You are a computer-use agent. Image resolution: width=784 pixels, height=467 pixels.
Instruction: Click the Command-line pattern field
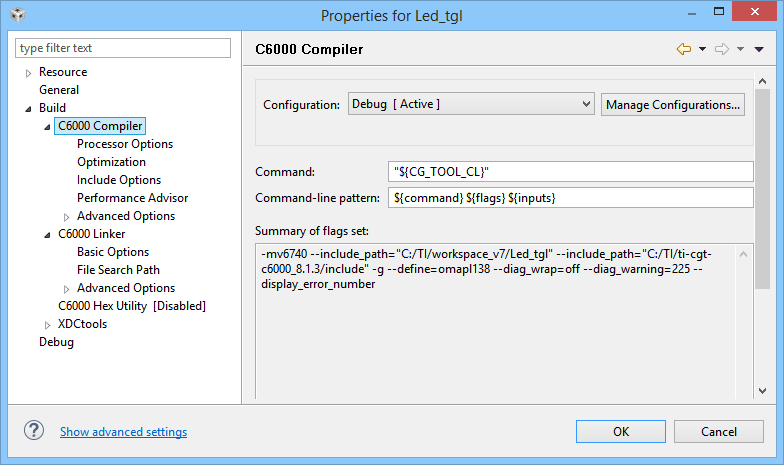pos(571,198)
